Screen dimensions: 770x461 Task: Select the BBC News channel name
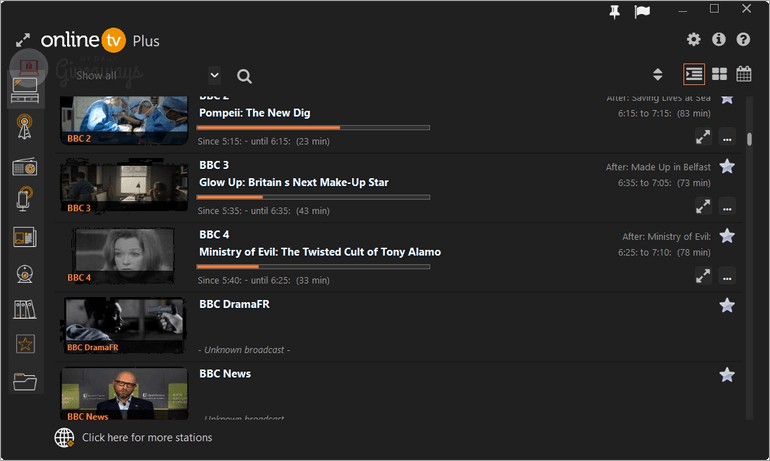pos(225,374)
